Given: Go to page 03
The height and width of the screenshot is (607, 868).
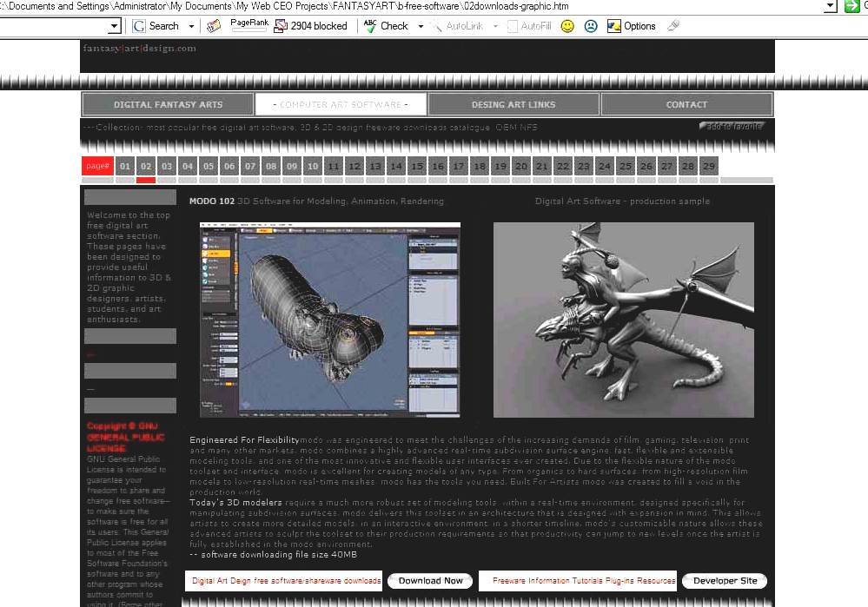Looking at the screenshot, I should [167, 166].
